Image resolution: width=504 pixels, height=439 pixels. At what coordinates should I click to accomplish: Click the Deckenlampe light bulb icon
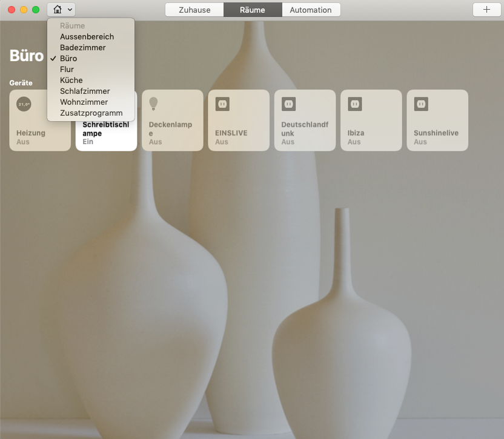[x=154, y=104]
